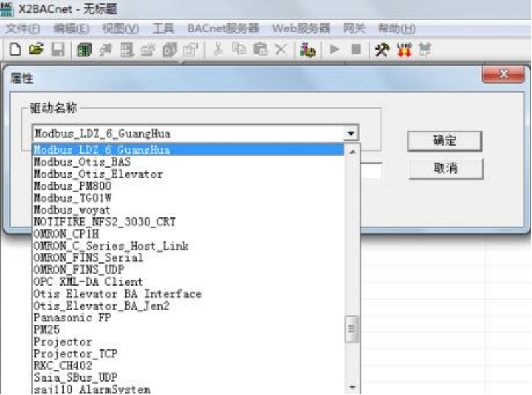
Task: Select OPC XML-DA Client driver
Action: tap(188, 282)
